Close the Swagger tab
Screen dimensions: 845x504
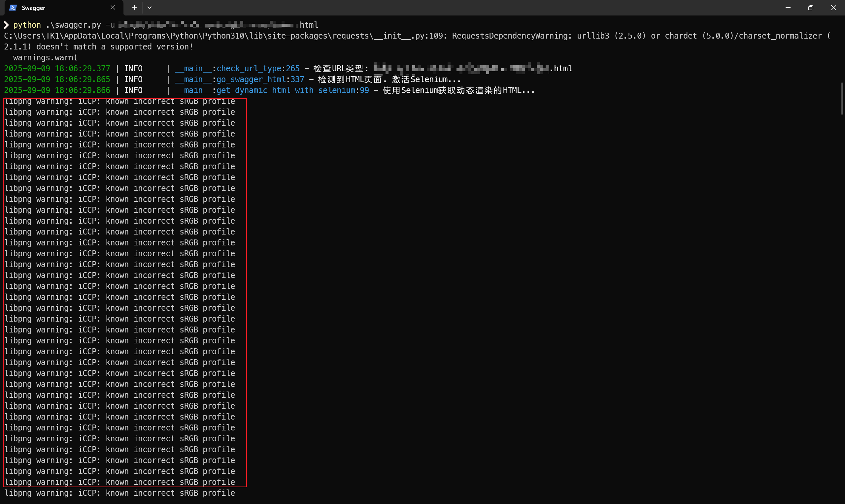(113, 8)
